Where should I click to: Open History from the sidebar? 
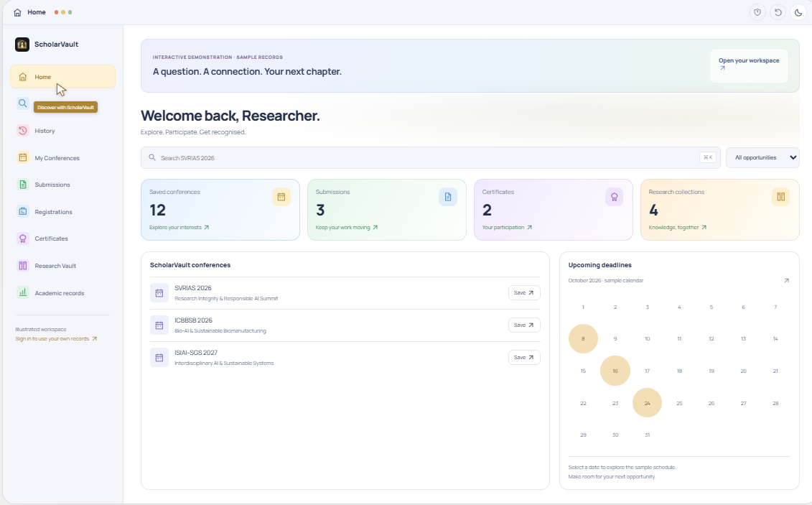coord(62,131)
